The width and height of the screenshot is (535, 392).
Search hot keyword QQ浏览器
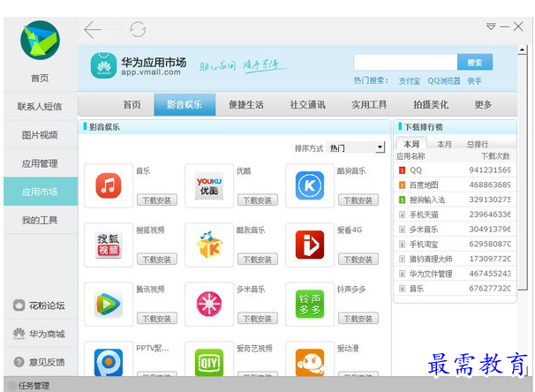pyautogui.click(x=444, y=81)
